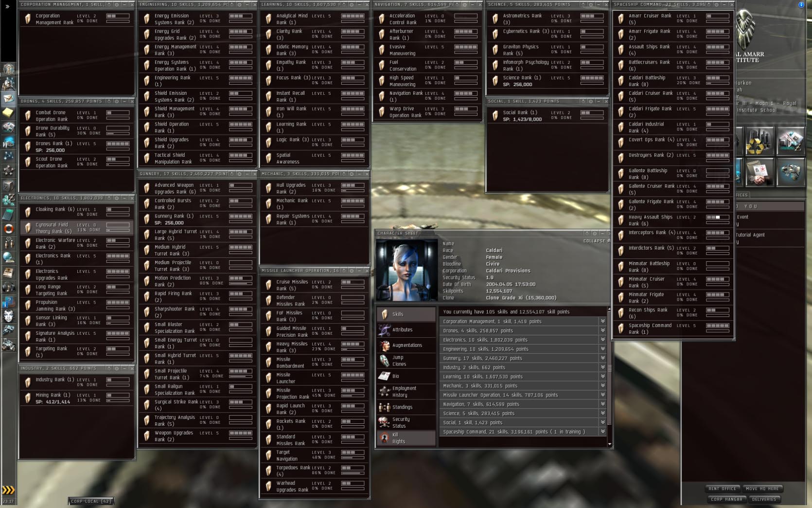Image resolution: width=812 pixels, height=508 pixels.
Task: Expand Gunnery skill group arrow
Action: (603, 358)
